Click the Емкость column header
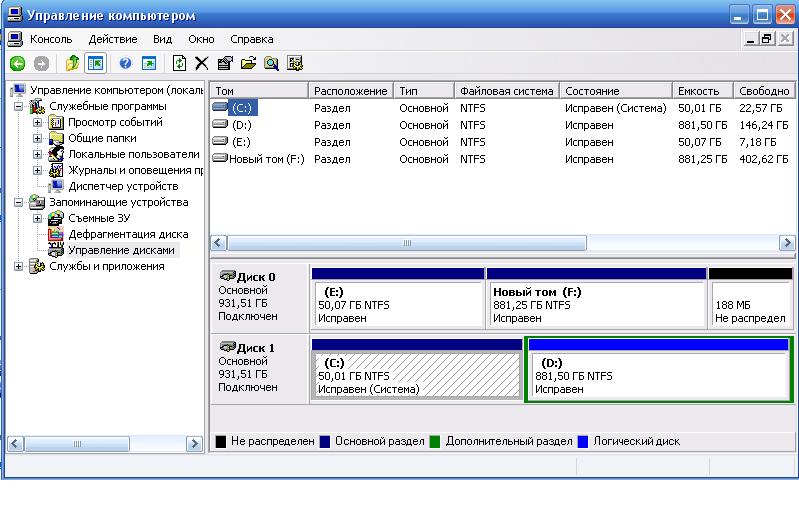This screenshot has width=799, height=512. pyautogui.click(x=698, y=91)
